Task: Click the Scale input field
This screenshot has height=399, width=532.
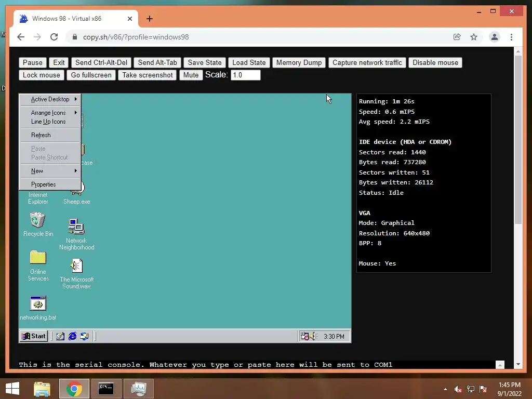Action: pyautogui.click(x=246, y=75)
